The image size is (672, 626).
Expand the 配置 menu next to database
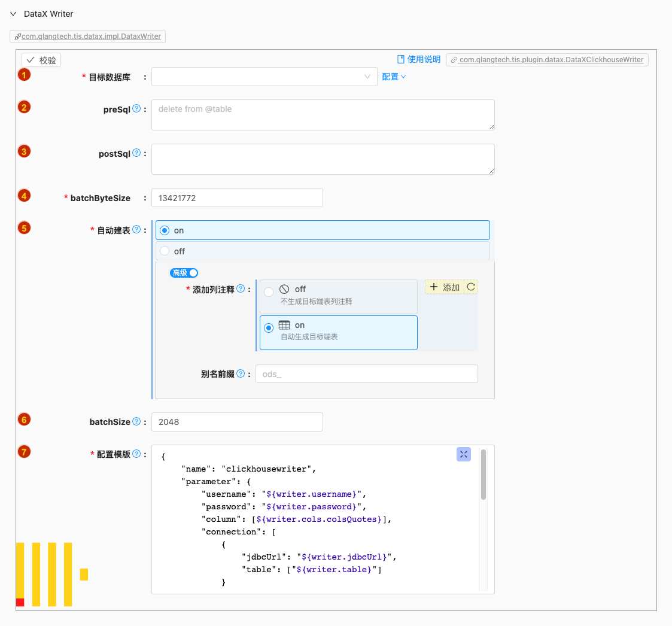pyautogui.click(x=394, y=77)
